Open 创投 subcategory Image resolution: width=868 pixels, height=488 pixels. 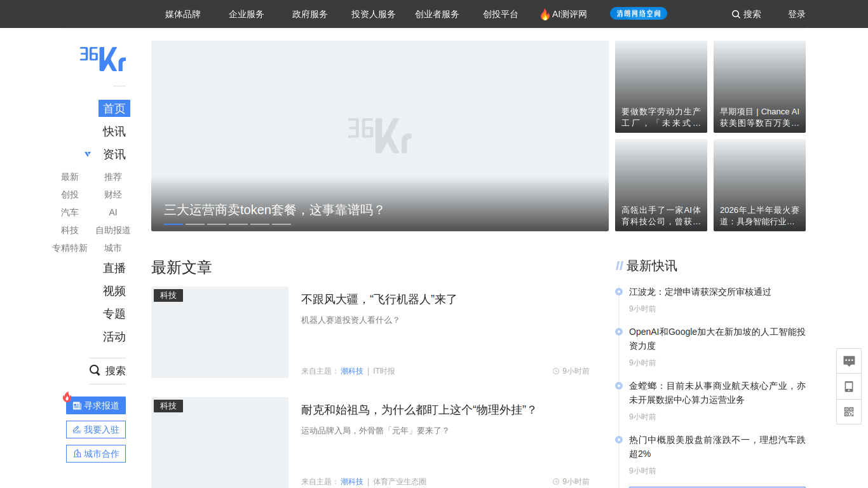click(x=70, y=194)
